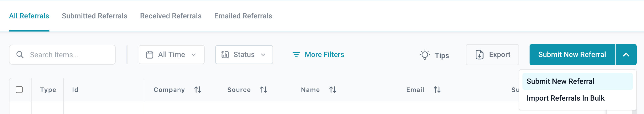Viewport: 644px width, 114px height.
Task: Sort by Source column arrows
Action: click(264, 90)
